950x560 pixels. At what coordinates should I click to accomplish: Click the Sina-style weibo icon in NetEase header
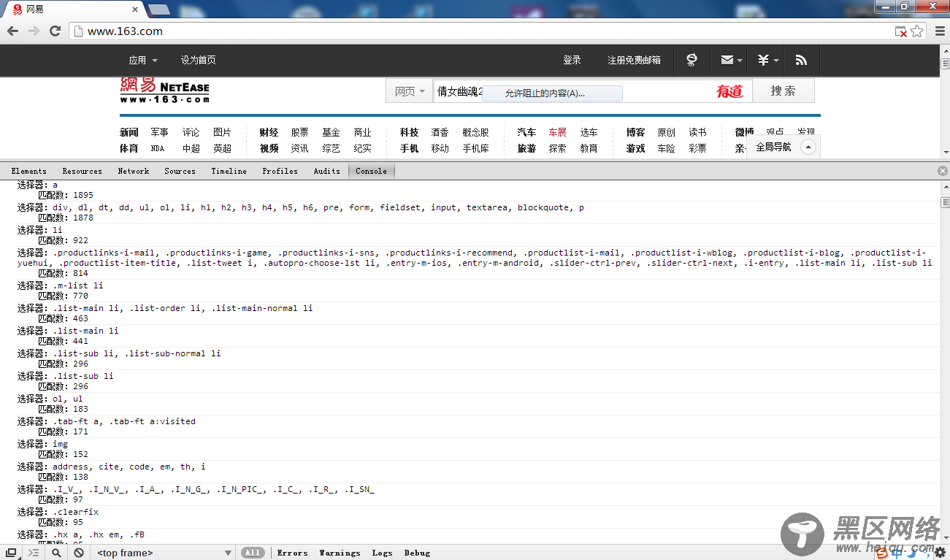click(692, 61)
